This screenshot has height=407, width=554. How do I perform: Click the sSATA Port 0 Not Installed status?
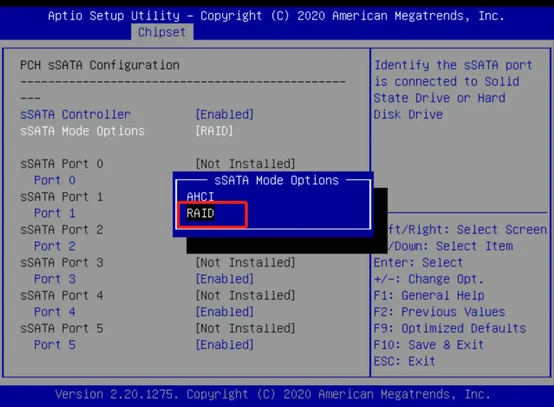click(x=245, y=164)
